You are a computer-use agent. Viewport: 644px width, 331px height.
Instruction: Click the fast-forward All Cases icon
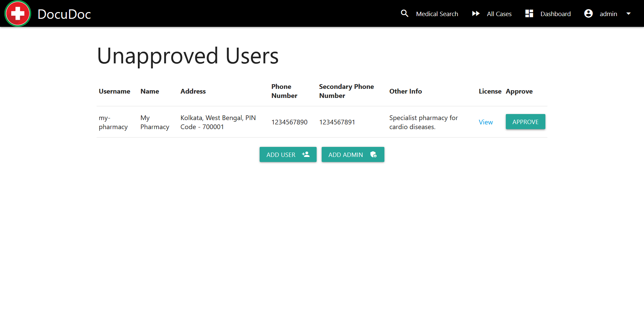(476, 13)
